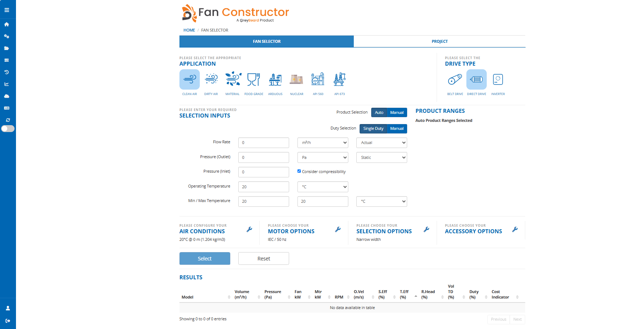Set Product Selection to Auto
Screen dimensions: 644x329
point(379,112)
